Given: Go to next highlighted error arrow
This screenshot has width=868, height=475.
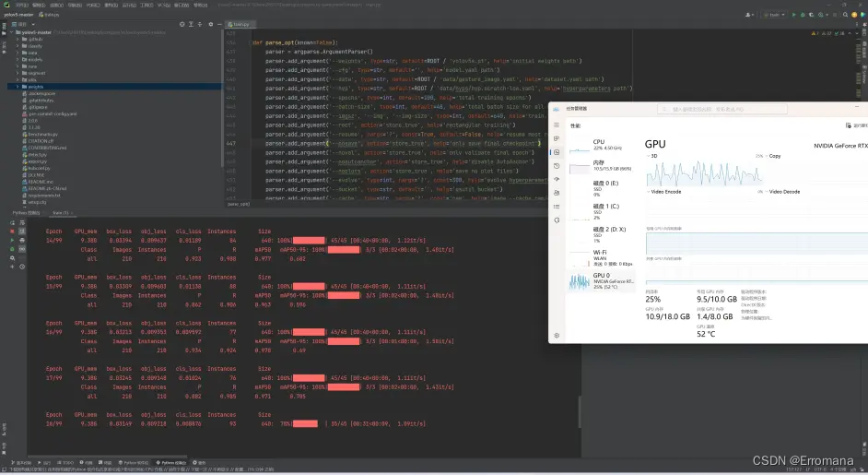Looking at the screenshot, I should (857, 33).
